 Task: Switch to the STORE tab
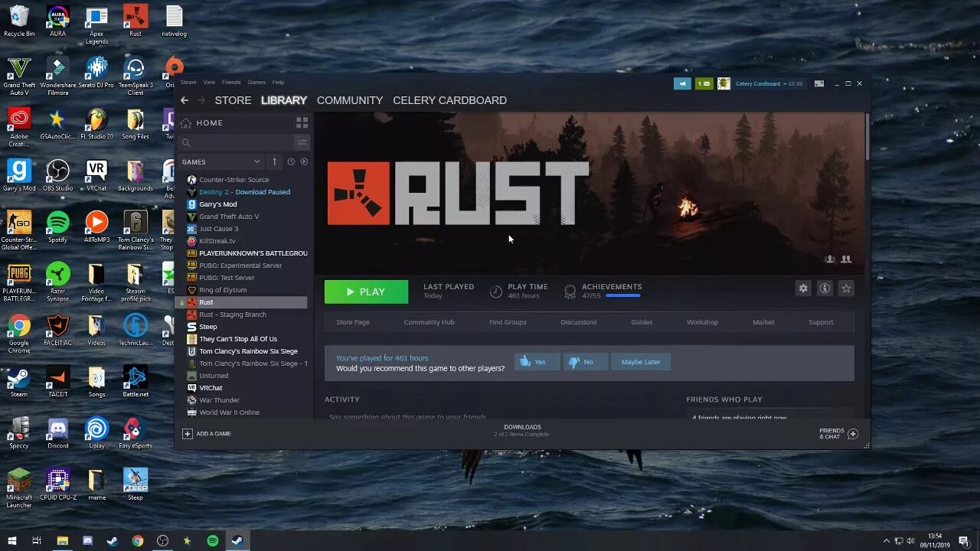tap(233, 100)
